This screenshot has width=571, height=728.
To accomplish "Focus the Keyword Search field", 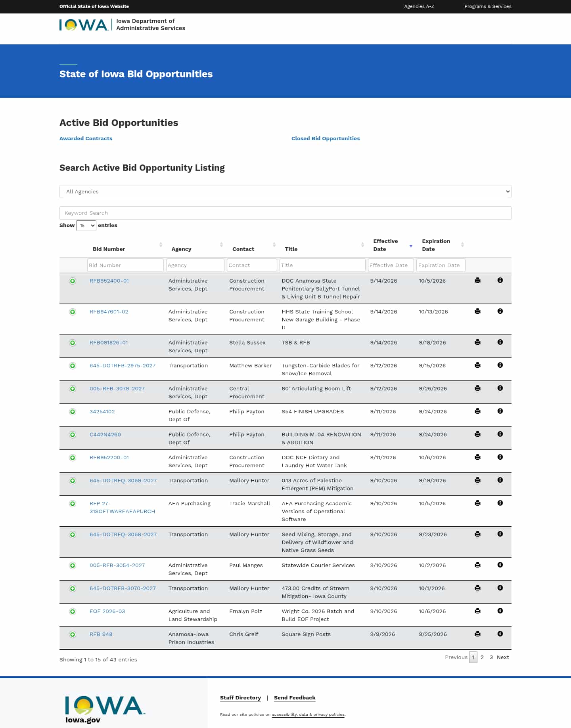I will [285, 213].
